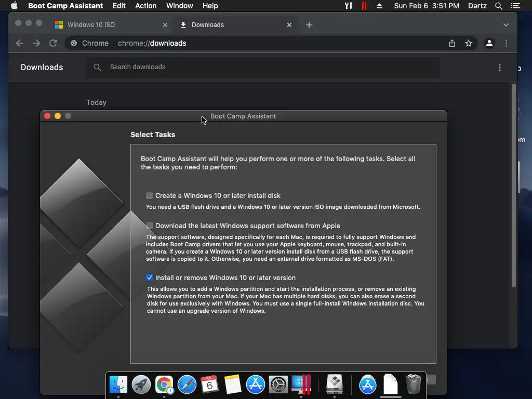Click the Parallels menu bar icon

coord(364,6)
